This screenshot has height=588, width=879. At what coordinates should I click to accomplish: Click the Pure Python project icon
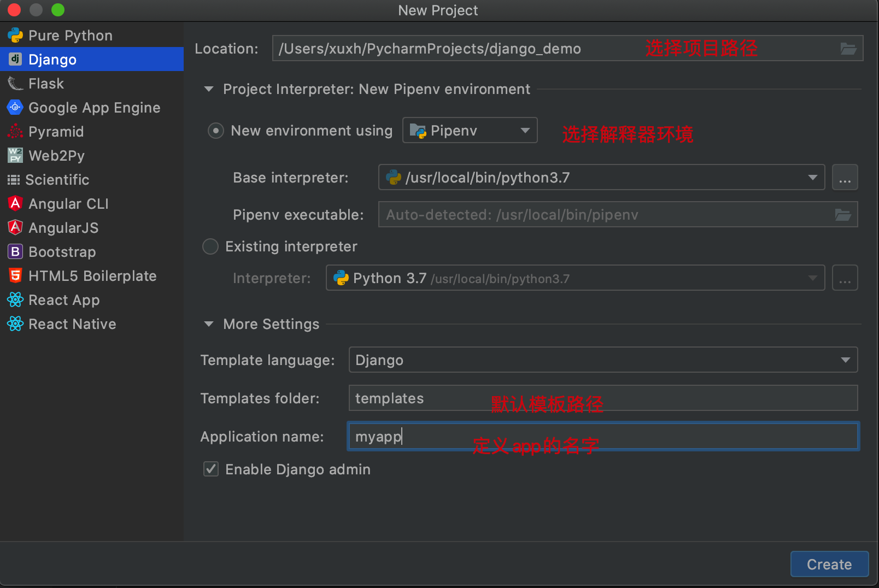(x=15, y=36)
